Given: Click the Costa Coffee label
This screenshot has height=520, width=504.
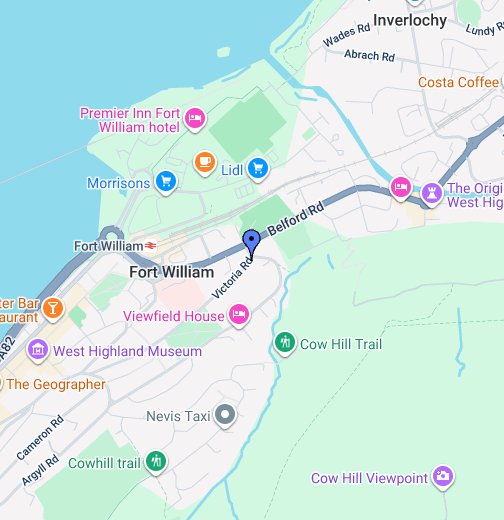Looking at the screenshot, I should [458, 82].
